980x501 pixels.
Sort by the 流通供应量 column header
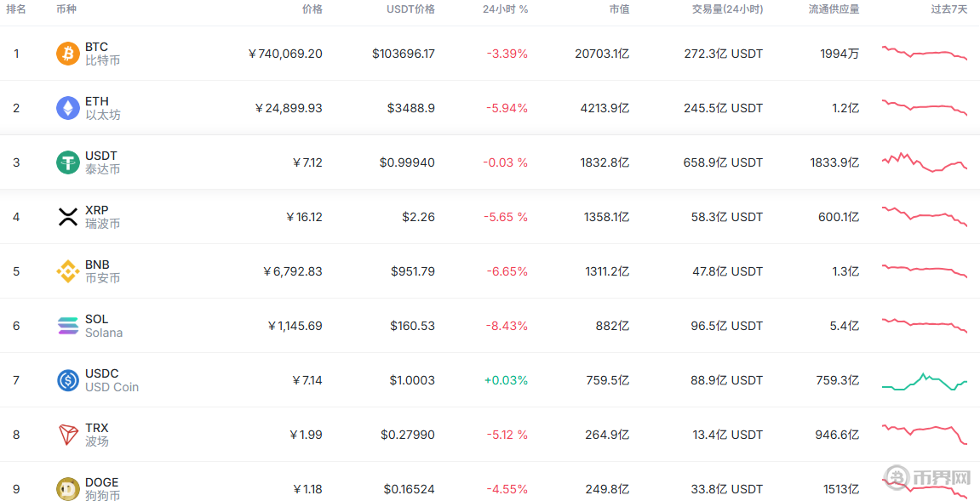click(834, 9)
